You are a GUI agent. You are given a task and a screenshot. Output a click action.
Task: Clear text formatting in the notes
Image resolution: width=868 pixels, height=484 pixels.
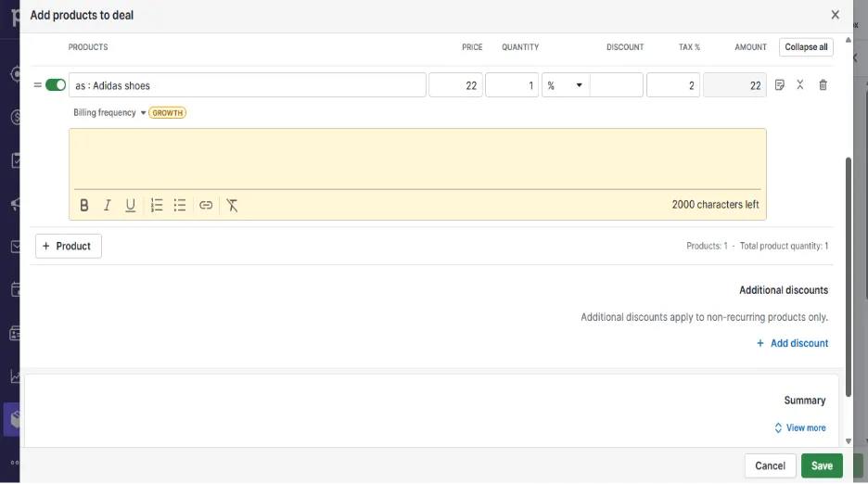tap(232, 206)
